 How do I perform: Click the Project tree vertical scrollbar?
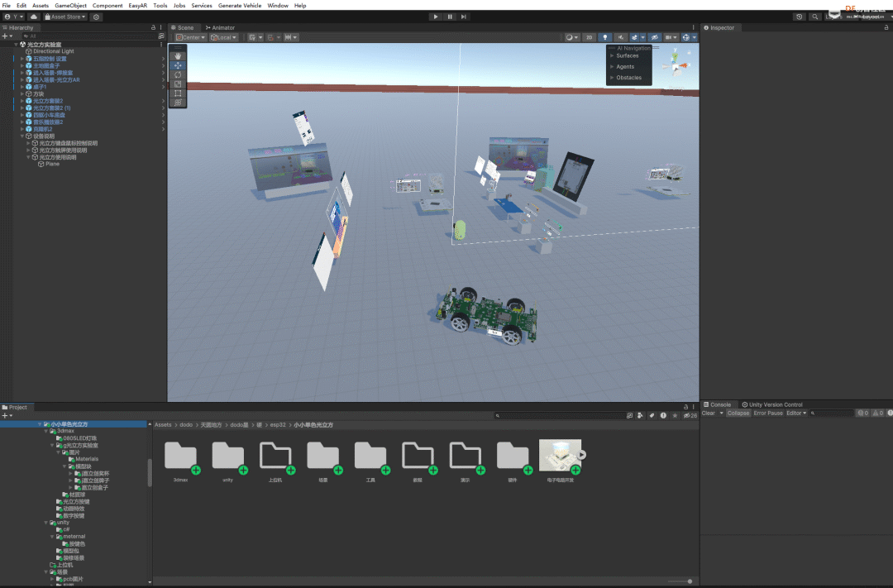(x=150, y=473)
